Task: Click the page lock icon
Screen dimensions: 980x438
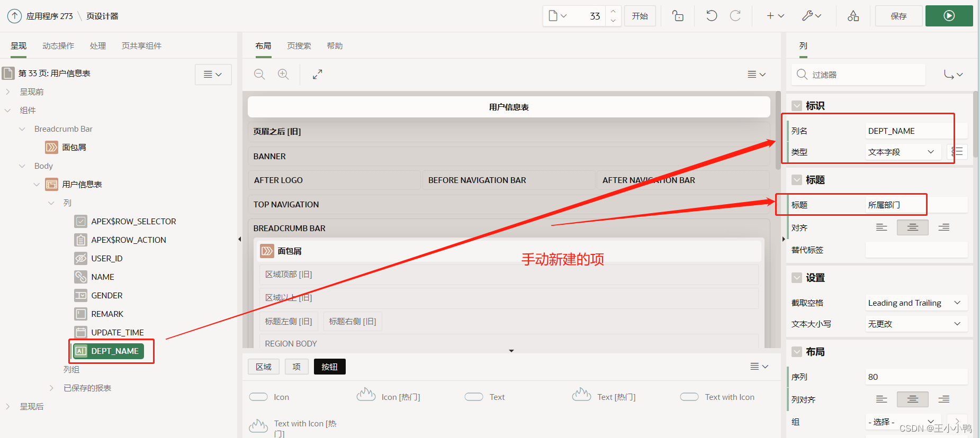Action: [678, 16]
